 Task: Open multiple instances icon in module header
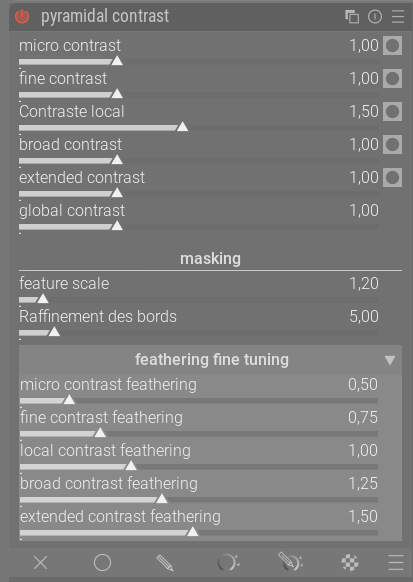(x=352, y=17)
